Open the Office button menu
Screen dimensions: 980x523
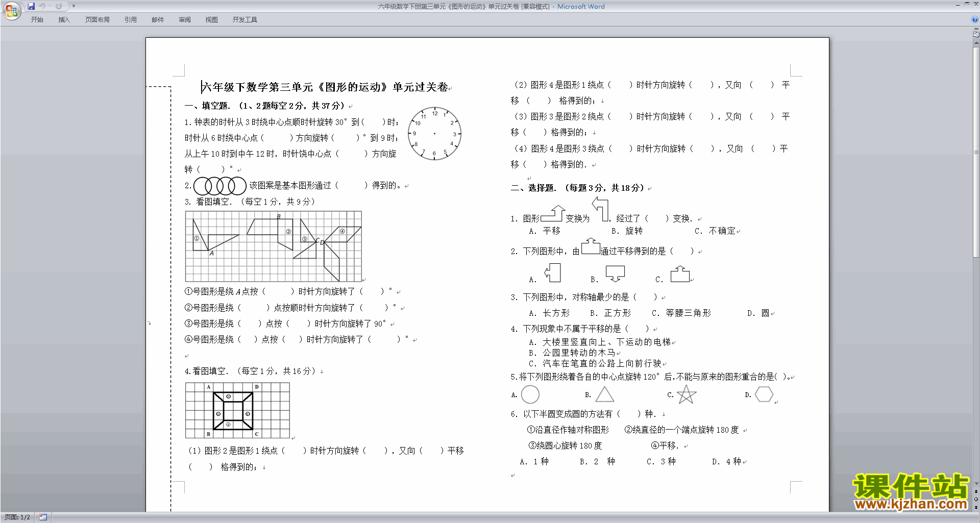point(11,10)
